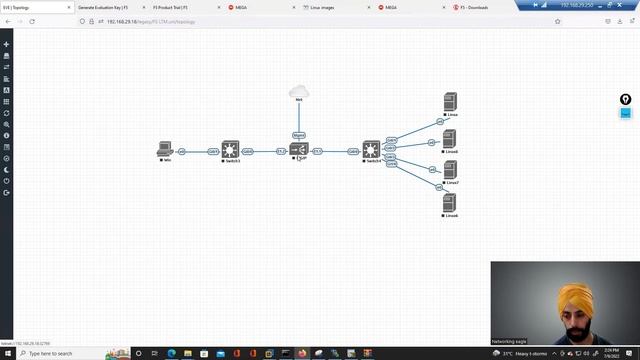Viewport: 640px width, 360px height.
Task: Open the weather widget showing 31°C
Action: (x=520, y=353)
